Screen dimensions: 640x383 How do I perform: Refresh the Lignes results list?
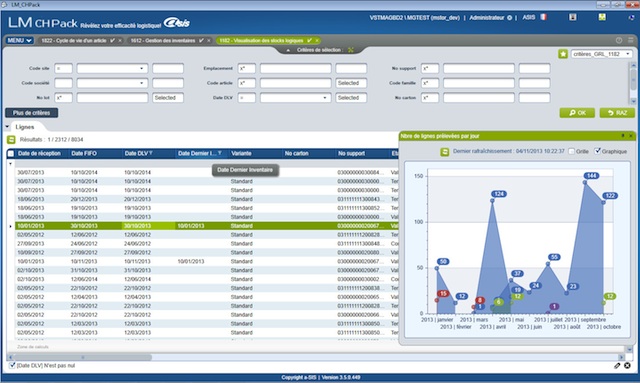[11, 140]
